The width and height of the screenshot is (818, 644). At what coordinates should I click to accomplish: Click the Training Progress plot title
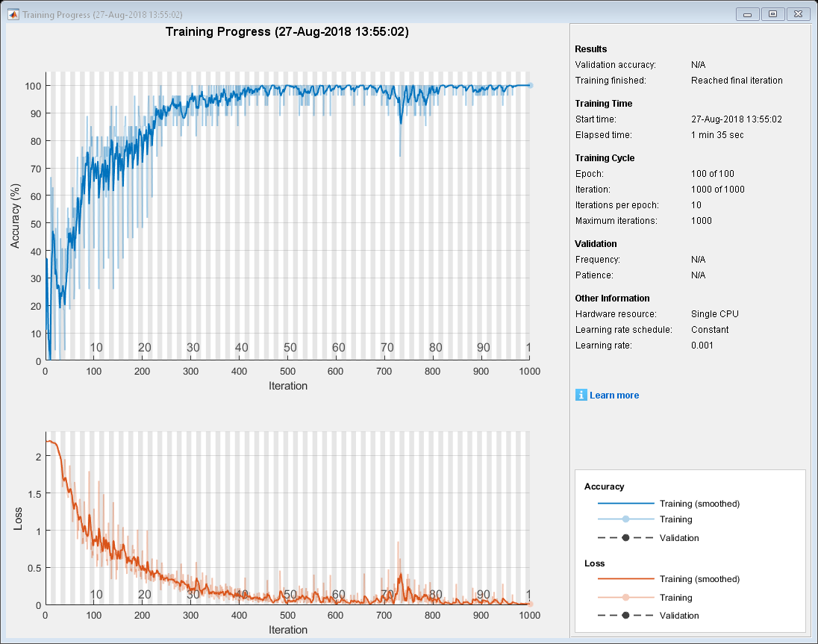pyautogui.click(x=287, y=32)
